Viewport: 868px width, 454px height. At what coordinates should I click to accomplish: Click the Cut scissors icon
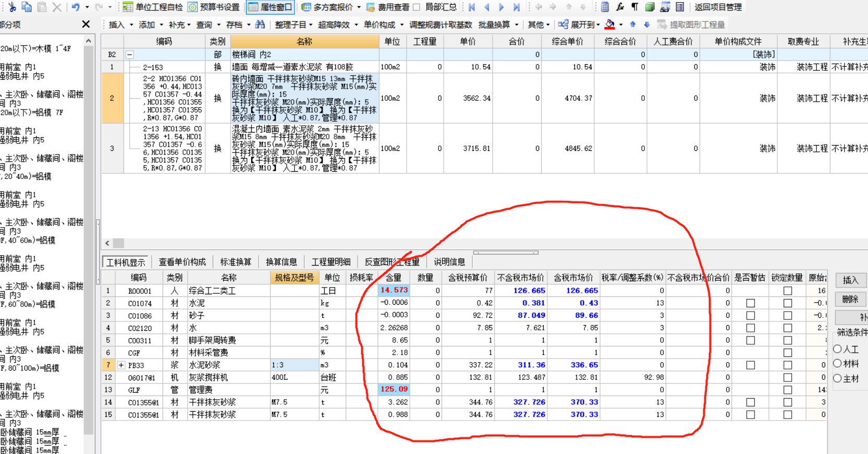(x=12, y=7)
